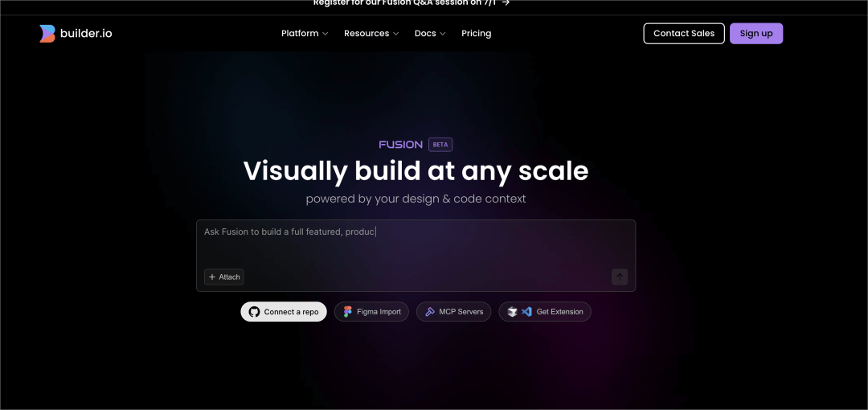
Task: Open the Resources dropdown chevron
Action: [395, 34]
